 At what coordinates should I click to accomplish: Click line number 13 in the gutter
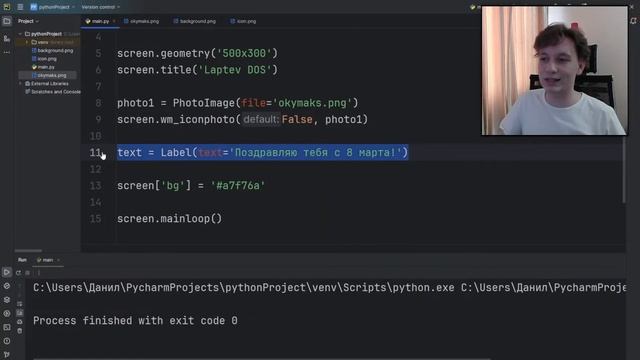pos(96,186)
